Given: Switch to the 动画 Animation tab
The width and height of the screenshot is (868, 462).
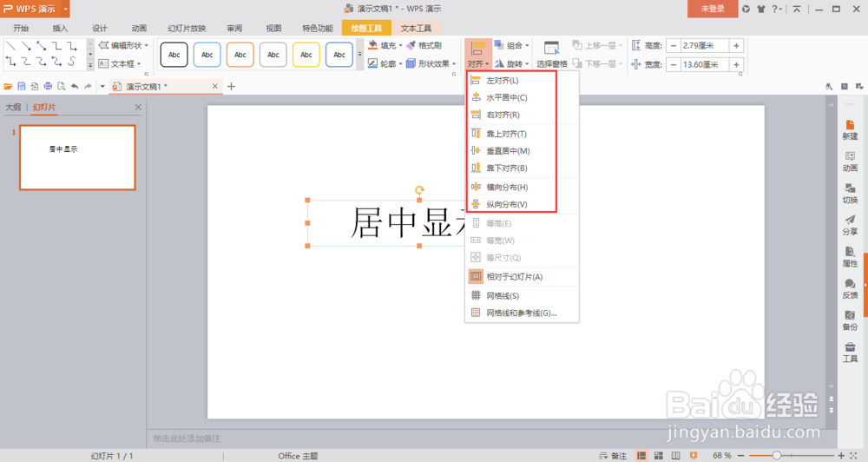Looking at the screenshot, I should (139, 28).
